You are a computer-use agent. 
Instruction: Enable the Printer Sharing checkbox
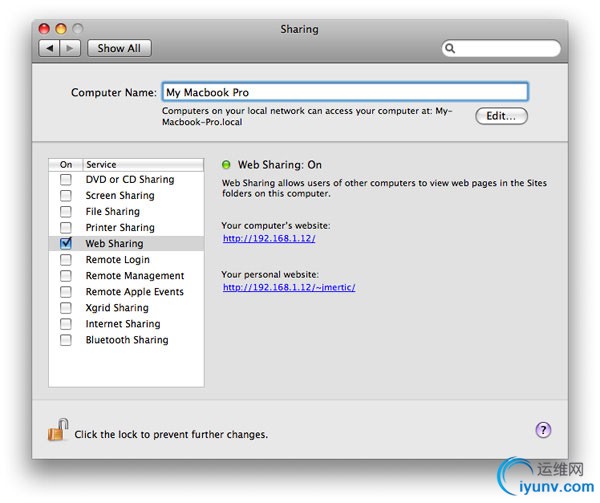tap(66, 227)
